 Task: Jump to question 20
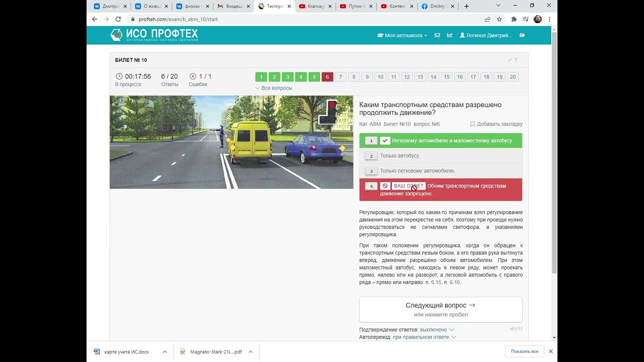tap(513, 77)
